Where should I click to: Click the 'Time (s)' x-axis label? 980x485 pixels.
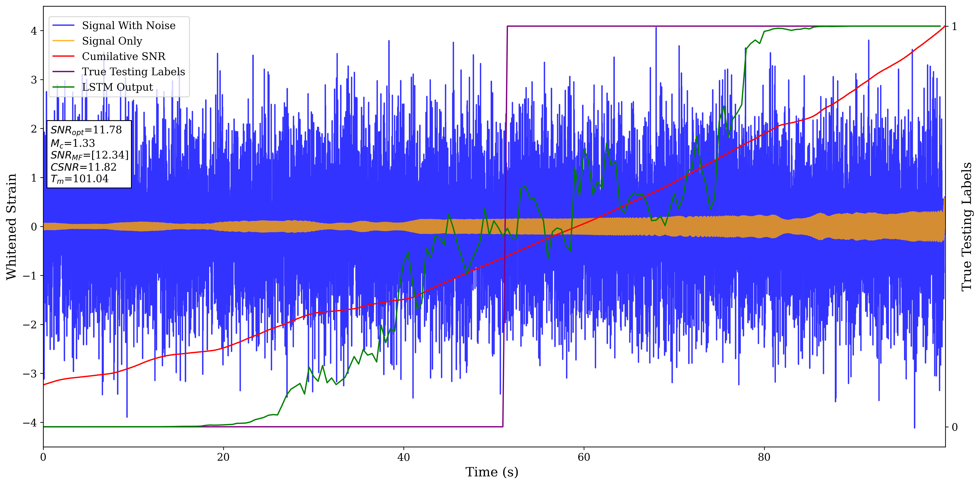[491, 472]
